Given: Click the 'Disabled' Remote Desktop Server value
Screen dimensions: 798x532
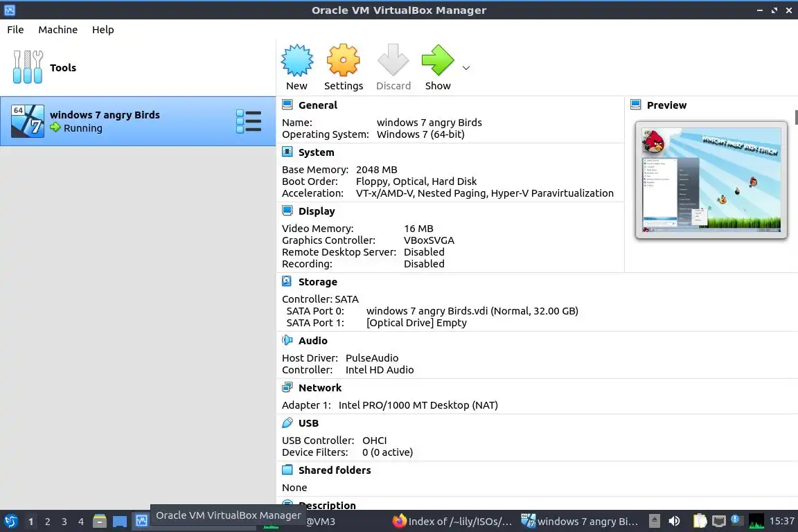Looking at the screenshot, I should point(424,252).
